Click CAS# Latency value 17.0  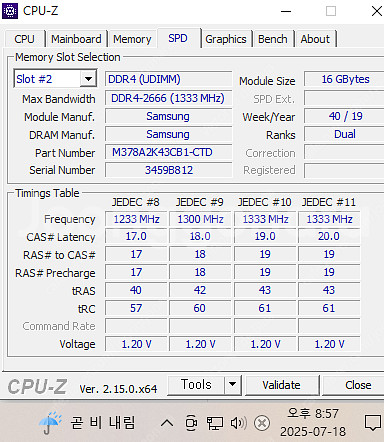tap(136, 236)
